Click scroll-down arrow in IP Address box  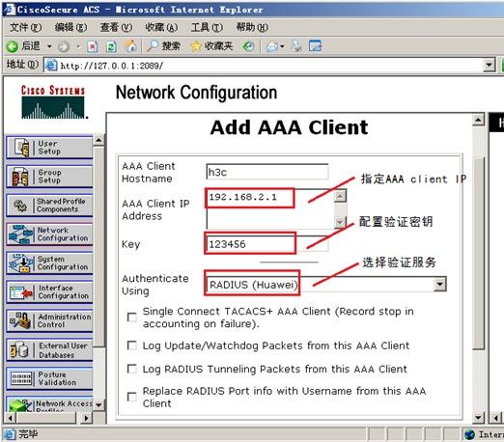click(340, 222)
